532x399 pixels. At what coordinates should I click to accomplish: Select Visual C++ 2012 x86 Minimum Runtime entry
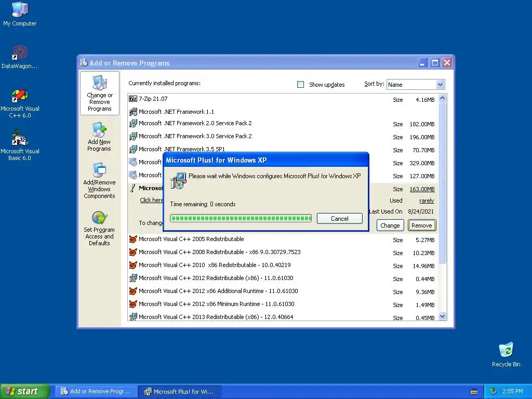(x=283, y=304)
